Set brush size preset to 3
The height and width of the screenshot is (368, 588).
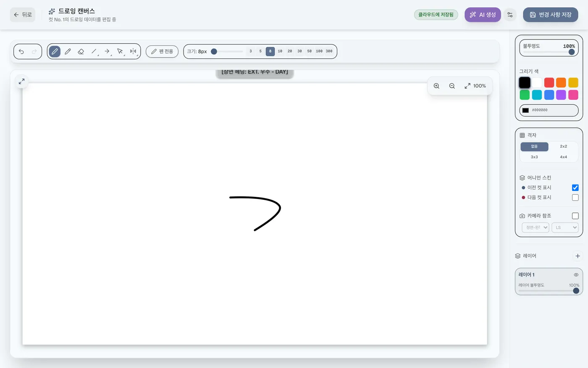251,51
